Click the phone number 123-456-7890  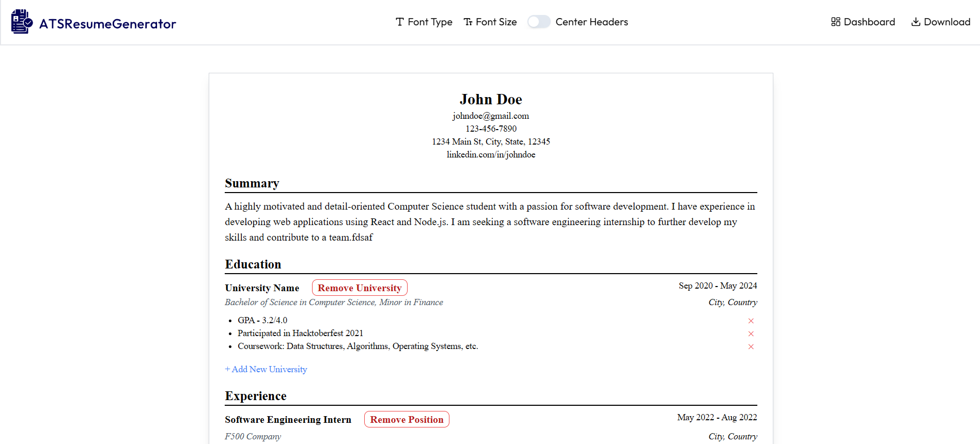point(491,129)
